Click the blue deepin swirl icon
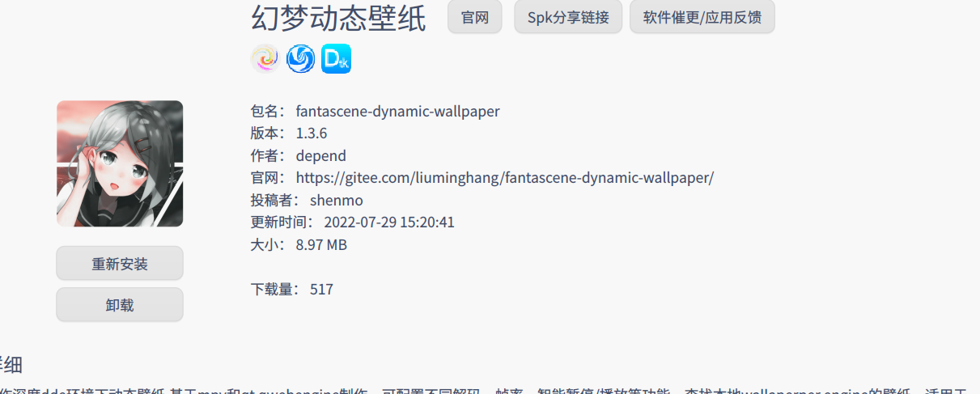Viewport: 980px width, 394px height. [x=300, y=58]
